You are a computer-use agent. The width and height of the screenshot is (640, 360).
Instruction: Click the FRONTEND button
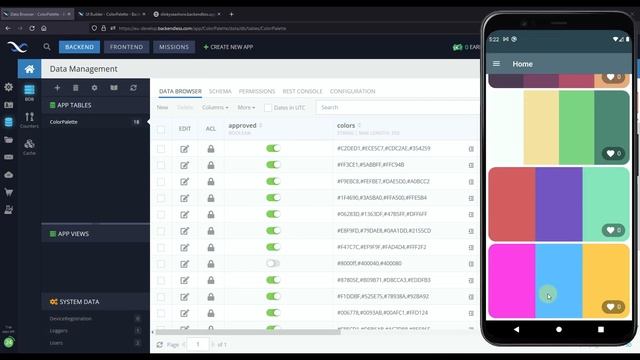click(127, 47)
